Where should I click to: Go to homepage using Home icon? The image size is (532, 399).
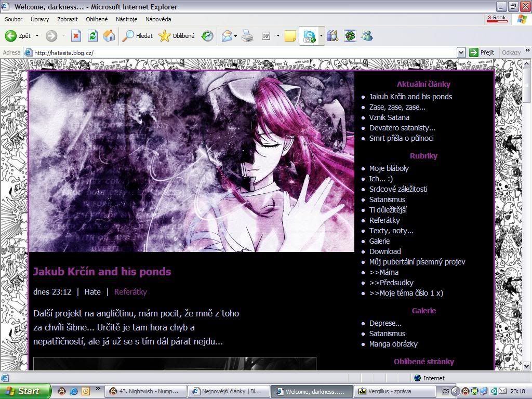coord(109,36)
